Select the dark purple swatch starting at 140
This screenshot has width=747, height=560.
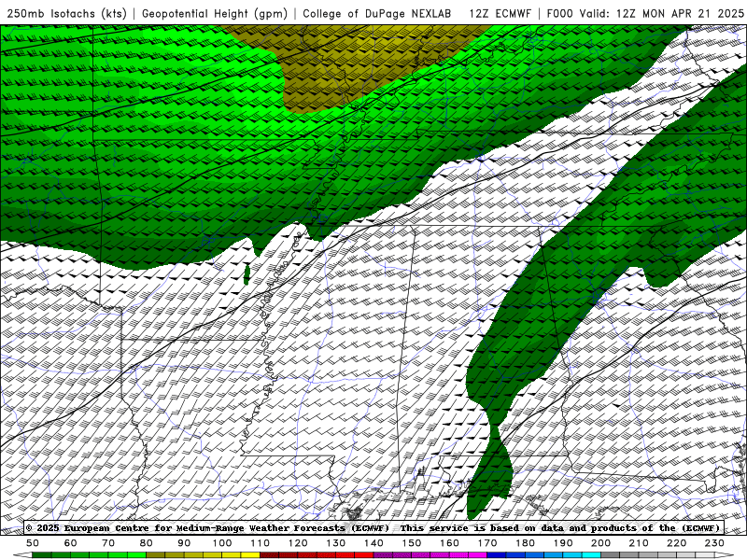click(x=384, y=555)
